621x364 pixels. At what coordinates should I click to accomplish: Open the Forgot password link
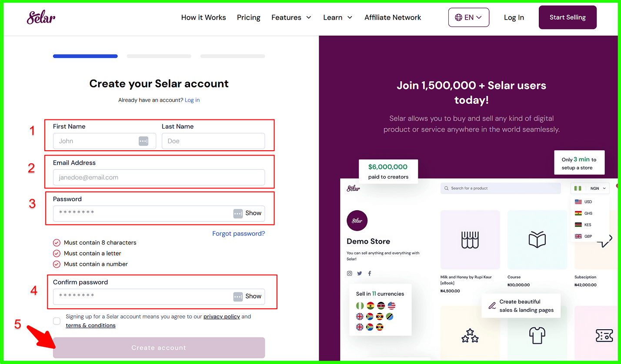coord(238,234)
